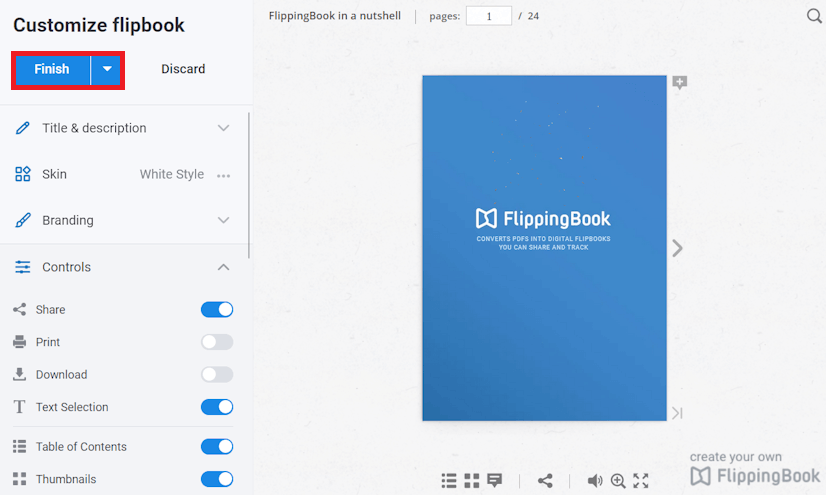Show thumbnails grid in viewer toolbar

click(x=472, y=481)
